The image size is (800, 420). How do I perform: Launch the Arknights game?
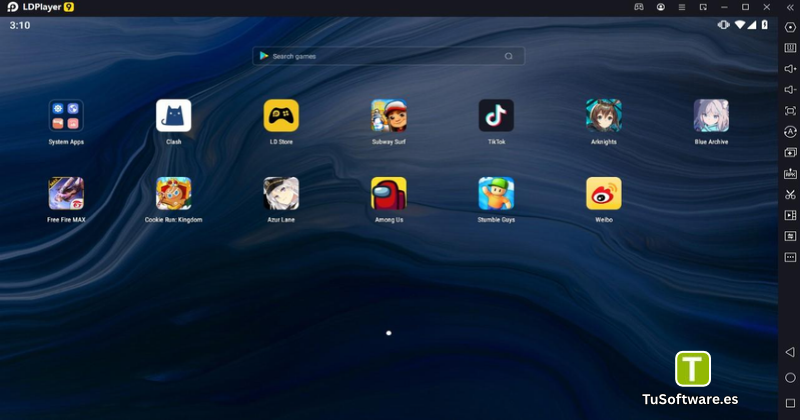pyautogui.click(x=604, y=116)
